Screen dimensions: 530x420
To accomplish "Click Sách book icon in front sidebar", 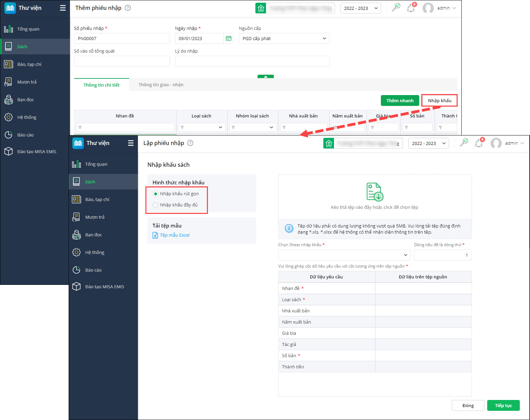I will click(76, 182).
